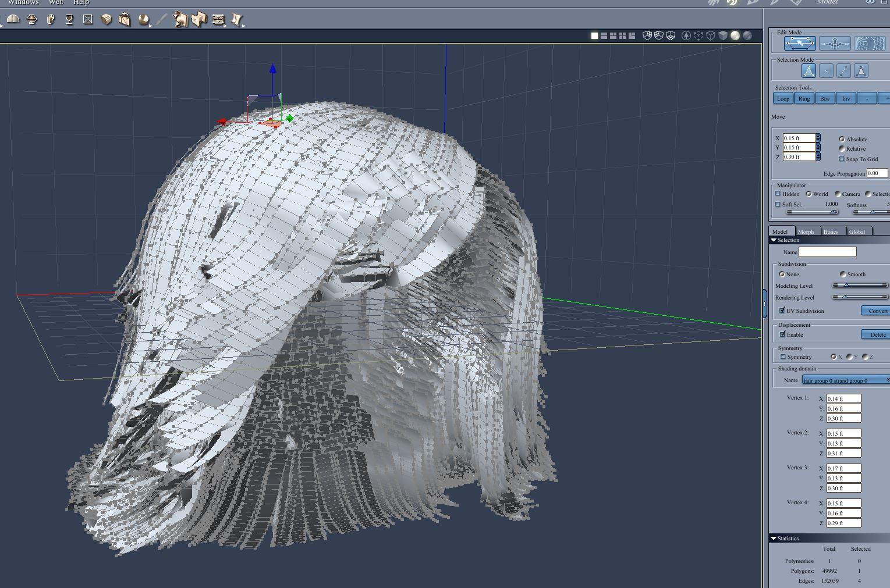
Task: Toggle the Displacement Enable checkbox
Action: (x=782, y=334)
